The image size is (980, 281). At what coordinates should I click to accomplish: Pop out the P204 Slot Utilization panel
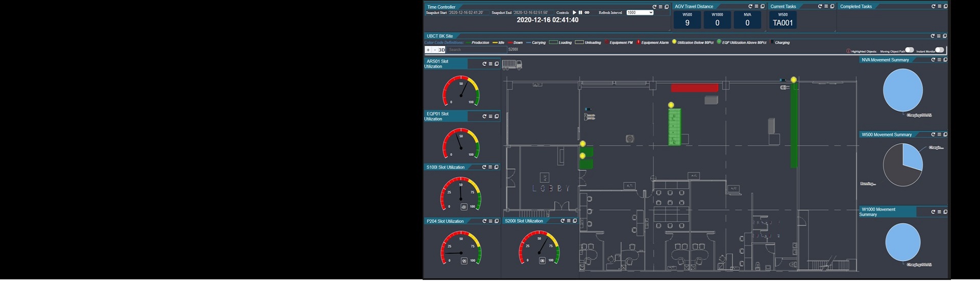pos(497,221)
